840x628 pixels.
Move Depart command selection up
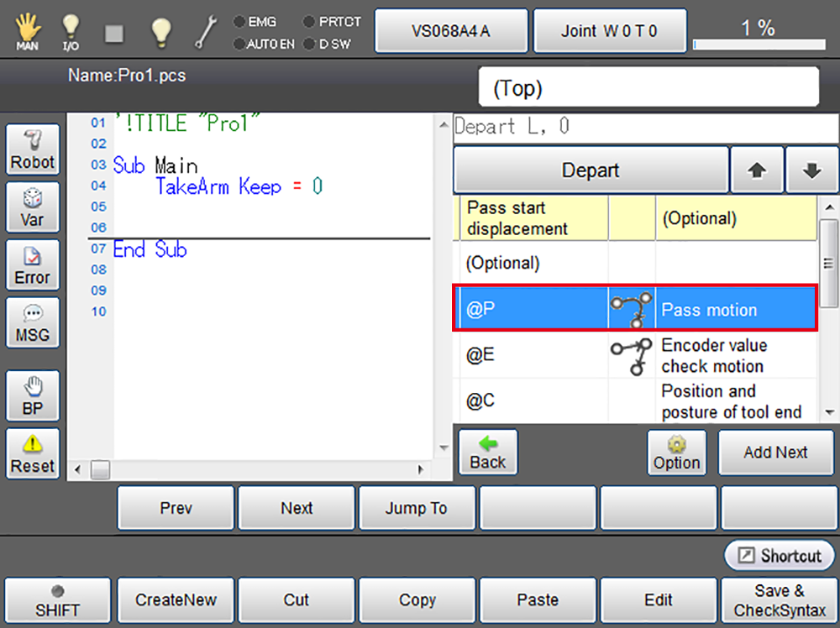[x=757, y=170]
